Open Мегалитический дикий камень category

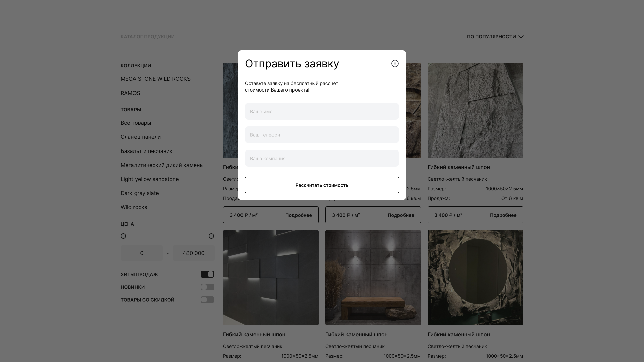click(161, 165)
